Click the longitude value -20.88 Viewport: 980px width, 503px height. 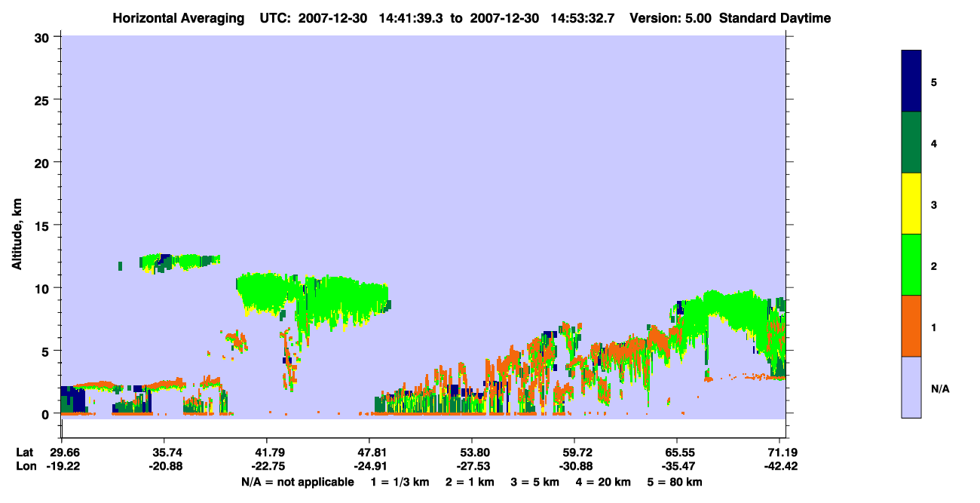tap(164, 466)
